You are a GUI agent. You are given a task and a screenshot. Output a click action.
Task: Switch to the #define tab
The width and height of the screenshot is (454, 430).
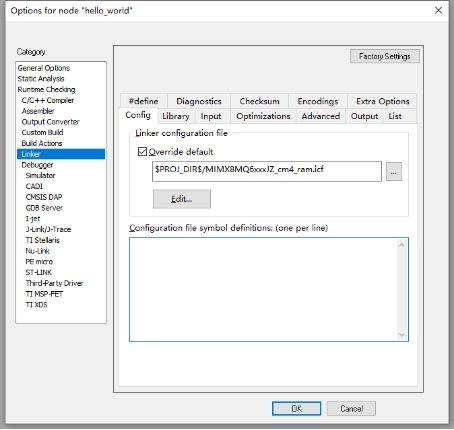(x=144, y=101)
